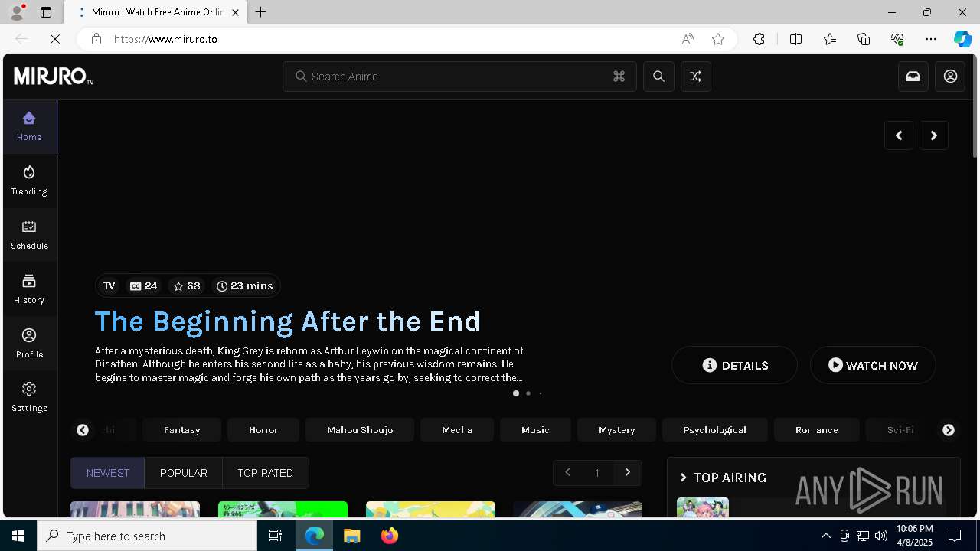980x551 pixels.
Task: Click the Read aloud icon
Action: pos(688,39)
